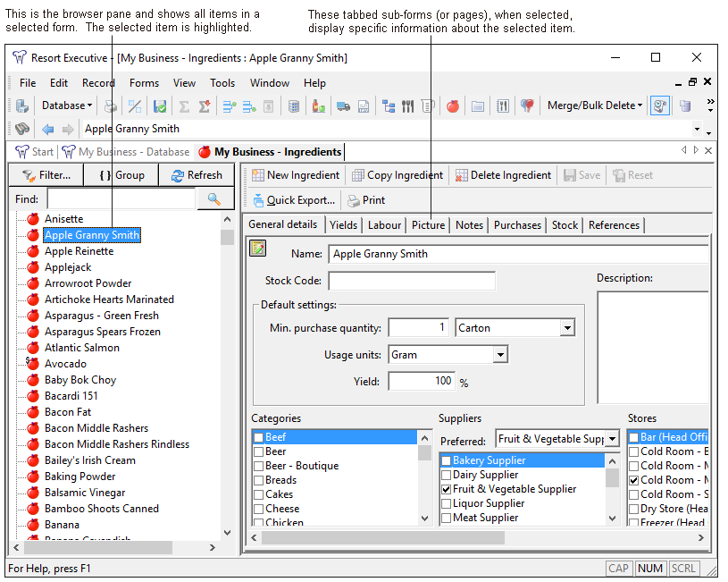Screen dimensions: 728x582
Task: Uncheck the Fruit & Vegetable Supplier checkbox
Action: [x=446, y=489]
